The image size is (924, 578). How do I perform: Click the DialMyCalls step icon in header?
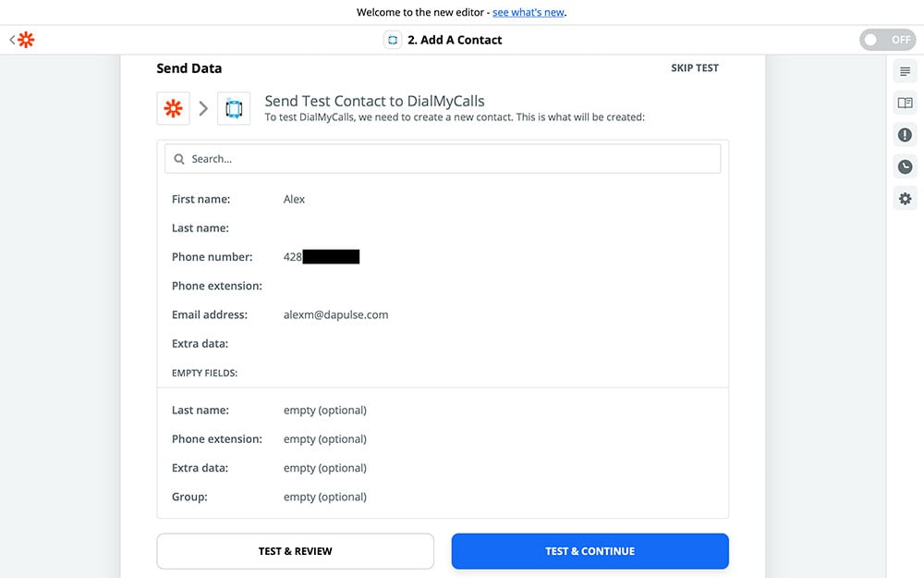click(393, 40)
